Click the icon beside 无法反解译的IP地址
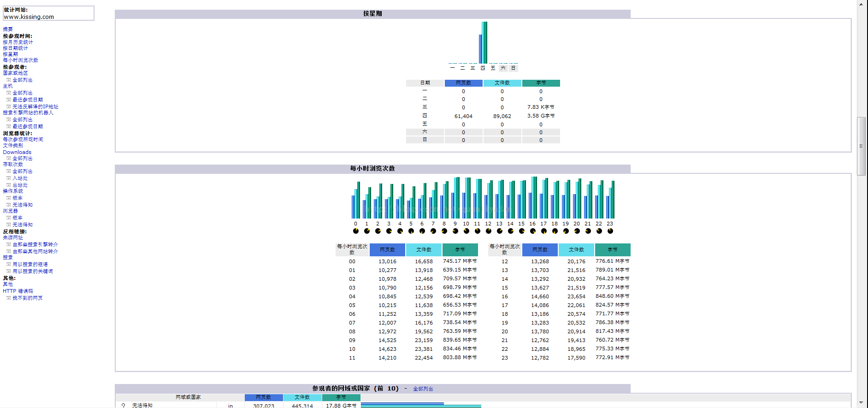The image size is (868, 408). click(8, 106)
